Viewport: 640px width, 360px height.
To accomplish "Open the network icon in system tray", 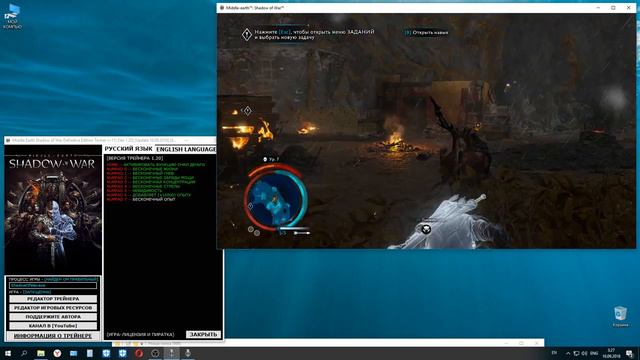I will tap(576, 353).
